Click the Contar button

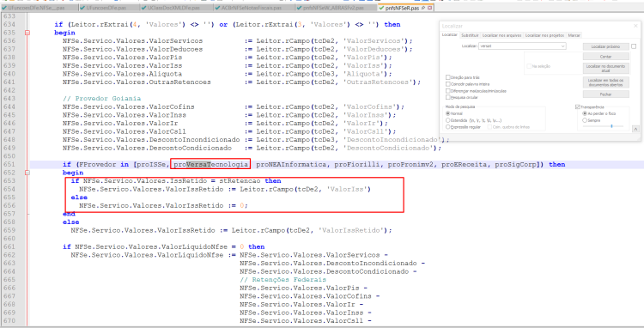pyautogui.click(x=606, y=57)
